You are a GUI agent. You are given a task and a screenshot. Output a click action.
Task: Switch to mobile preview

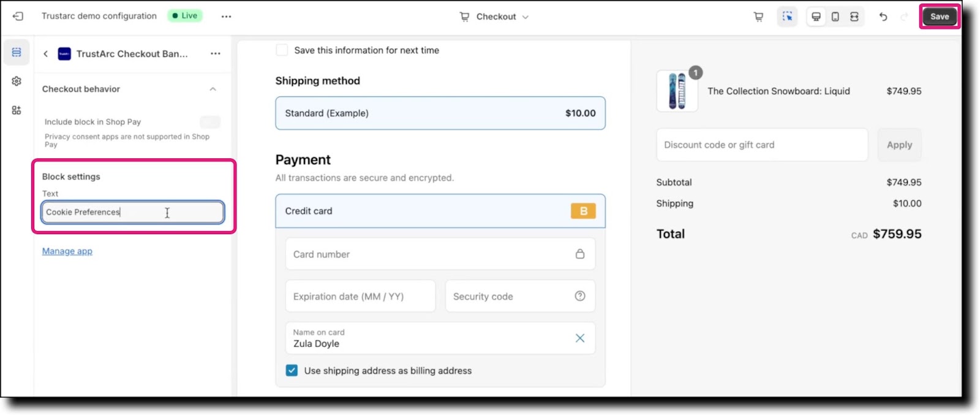[835, 17]
